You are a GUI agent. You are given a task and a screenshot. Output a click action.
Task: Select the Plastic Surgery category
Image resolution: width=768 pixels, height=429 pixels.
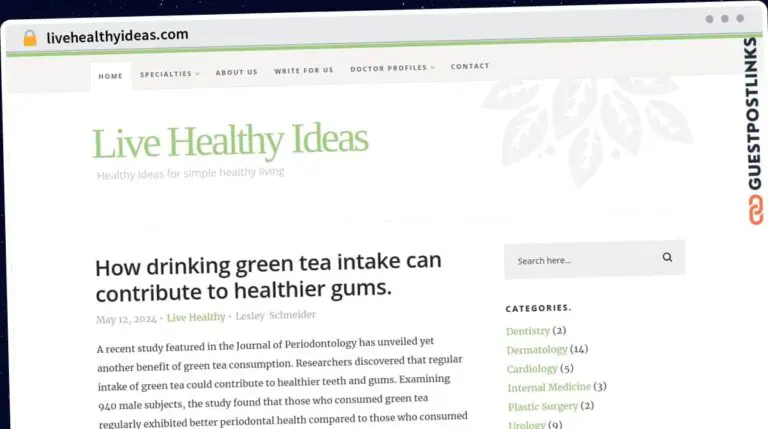[x=542, y=406]
